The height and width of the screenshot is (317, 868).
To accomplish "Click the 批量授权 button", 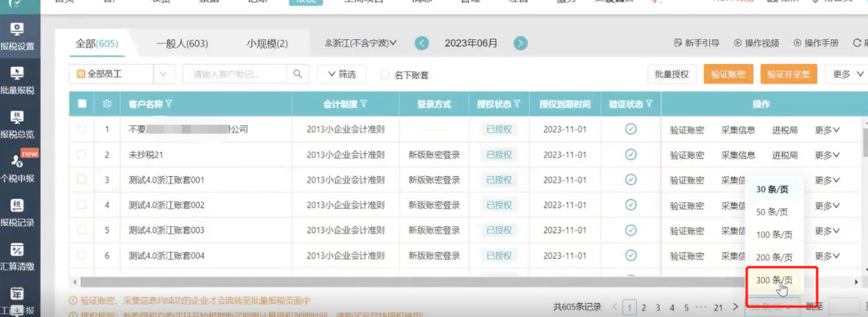I will click(x=672, y=74).
